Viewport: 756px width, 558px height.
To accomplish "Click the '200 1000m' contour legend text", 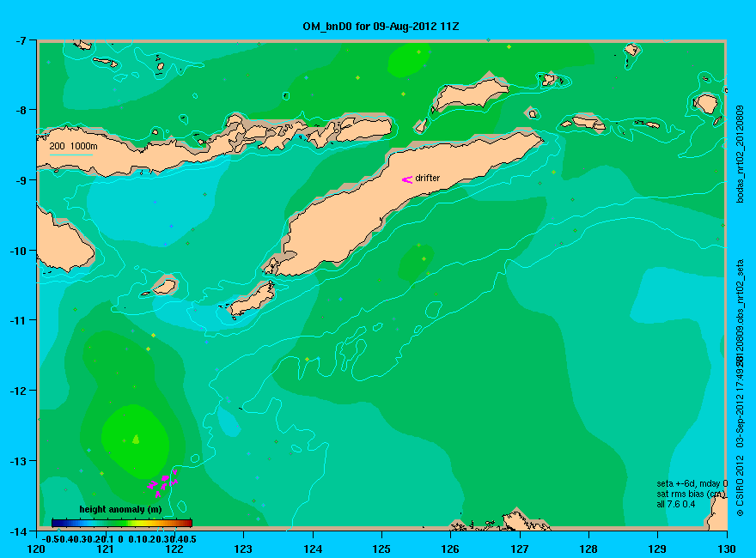I will point(73,147).
